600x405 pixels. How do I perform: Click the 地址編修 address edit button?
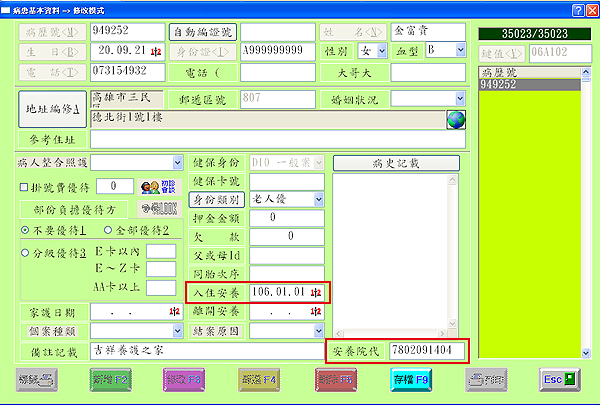point(52,109)
